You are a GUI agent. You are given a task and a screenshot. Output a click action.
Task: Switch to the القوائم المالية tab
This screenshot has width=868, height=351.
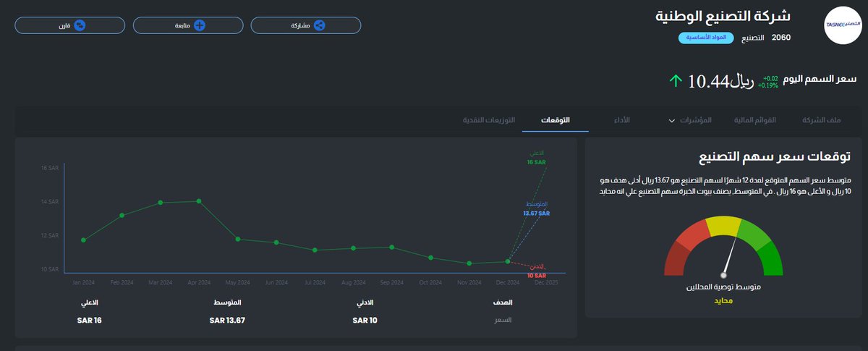tap(755, 119)
